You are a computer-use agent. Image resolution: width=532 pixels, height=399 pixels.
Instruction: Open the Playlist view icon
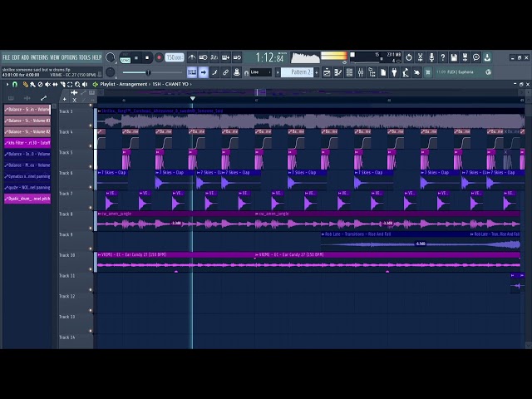(327, 72)
